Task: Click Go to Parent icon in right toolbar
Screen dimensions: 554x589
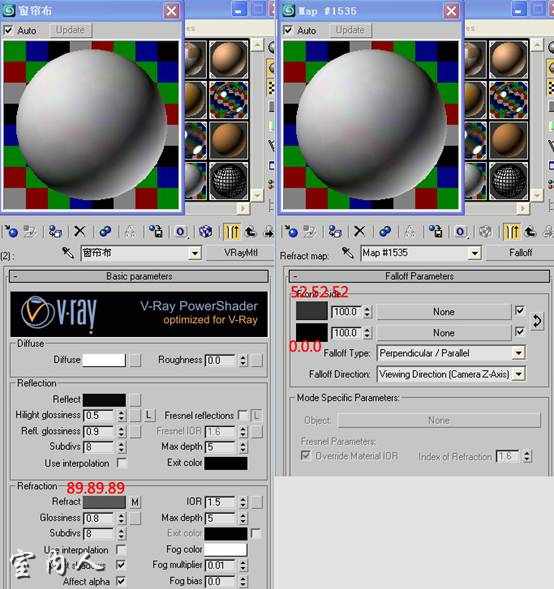Action: click(530, 231)
